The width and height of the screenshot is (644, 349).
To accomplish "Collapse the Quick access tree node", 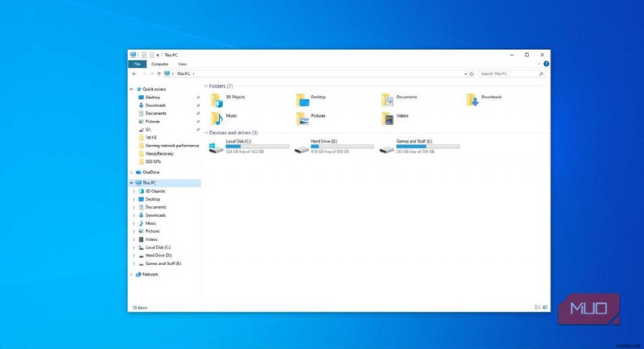I will tap(131, 89).
